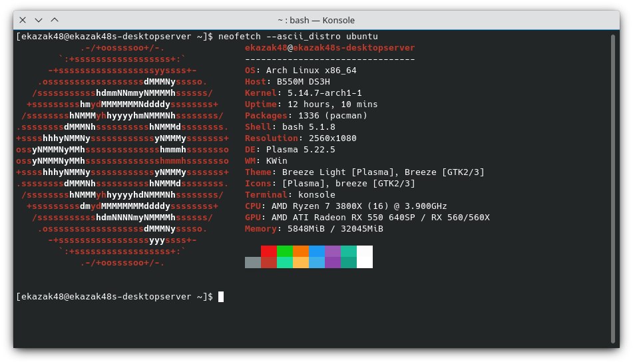
Task: Click the 'Resolution: 2560x1080' line
Action: pos(301,138)
